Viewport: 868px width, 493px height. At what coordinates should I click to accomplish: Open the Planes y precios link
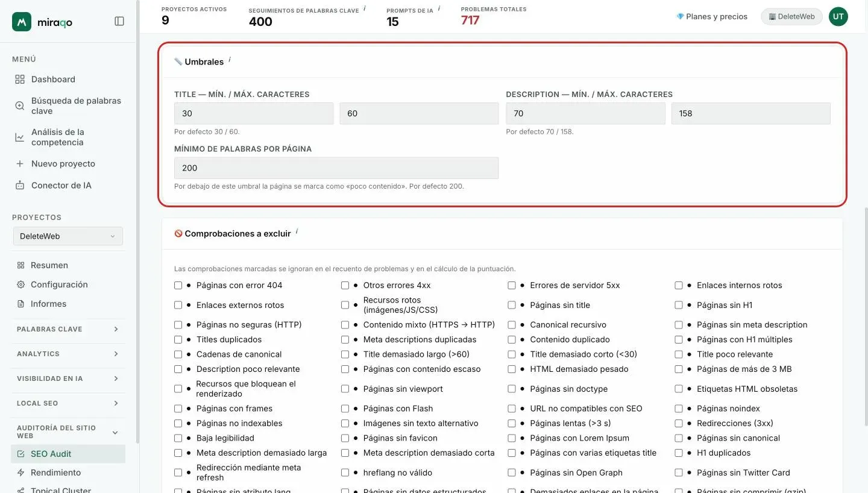pos(712,17)
